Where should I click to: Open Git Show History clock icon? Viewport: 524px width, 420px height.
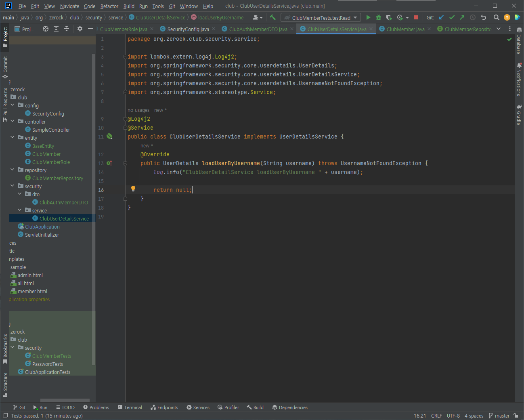pos(473,17)
